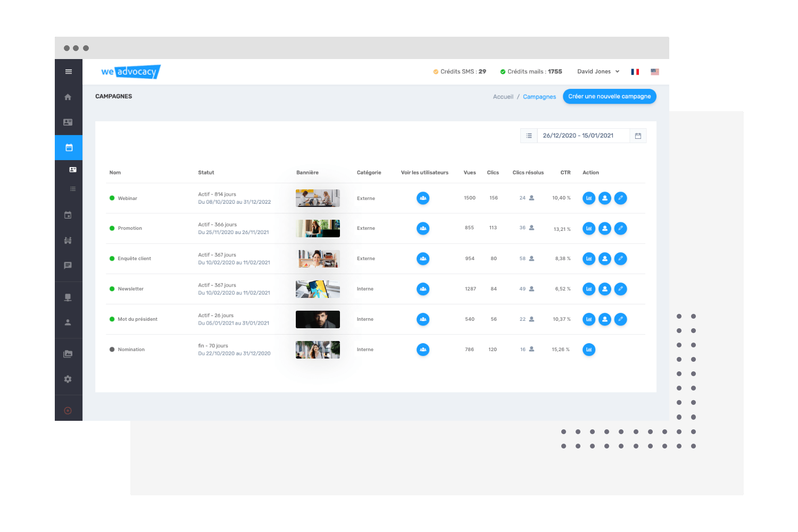View users of the Newsletter campaign
798x532 pixels.
[423, 289]
